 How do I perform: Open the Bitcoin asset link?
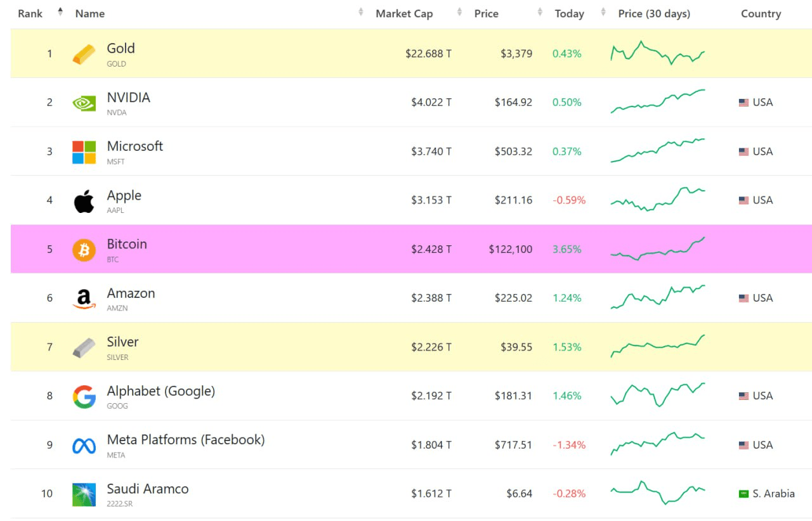[127, 244]
